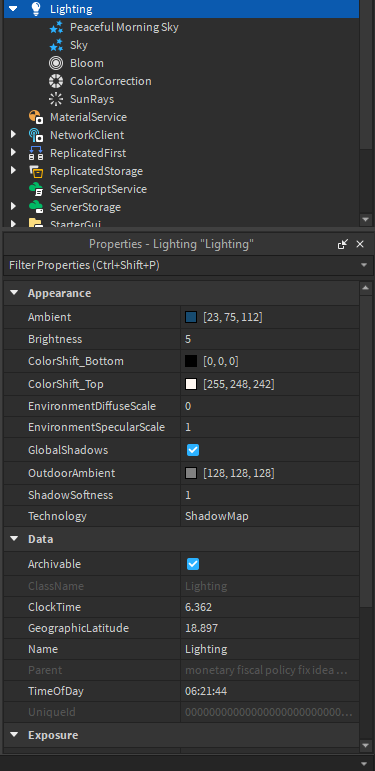Open the ColorShift_Bottom color swatch
Image resolution: width=375 pixels, height=771 pixels.
[x=191, y=361]
